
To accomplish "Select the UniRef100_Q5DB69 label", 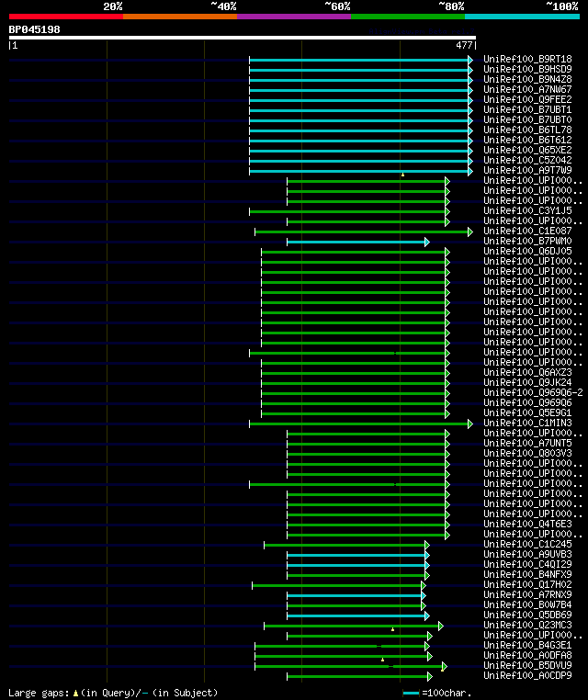I will click(527, 615).
